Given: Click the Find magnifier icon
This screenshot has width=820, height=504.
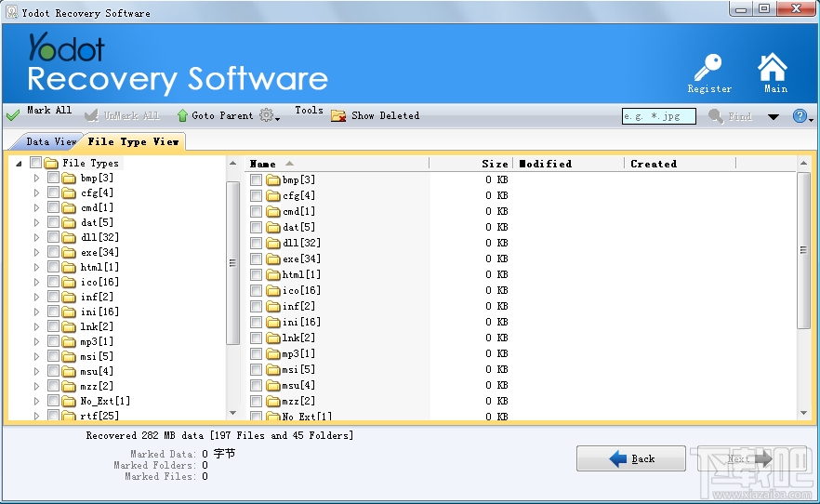Looking at the screenshot, I should pyautogui.click(x=716, y=116).
